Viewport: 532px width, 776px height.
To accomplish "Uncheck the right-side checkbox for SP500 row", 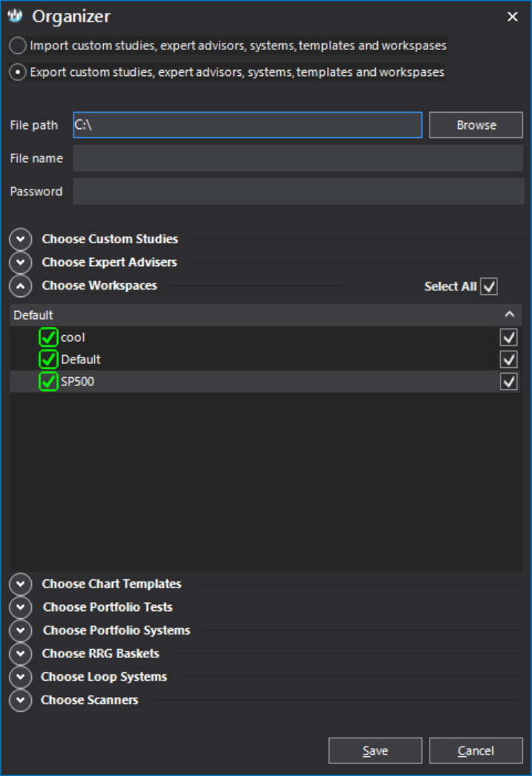I will tap(508, 382).
